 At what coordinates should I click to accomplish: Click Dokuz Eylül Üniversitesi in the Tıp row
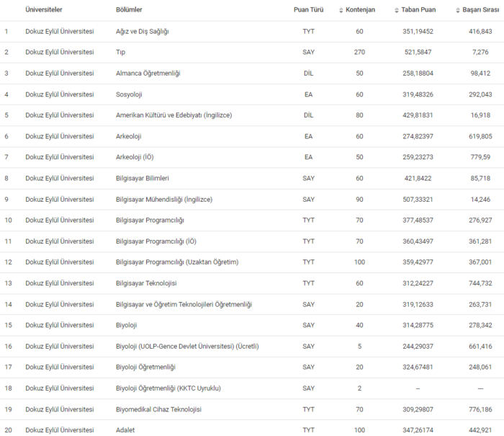tap(60, 52)
